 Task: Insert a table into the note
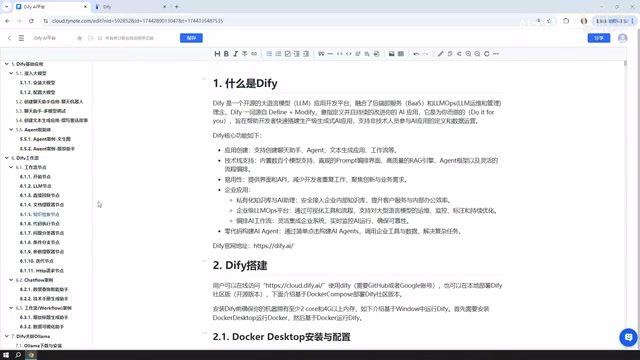click(x=401, y=54)
